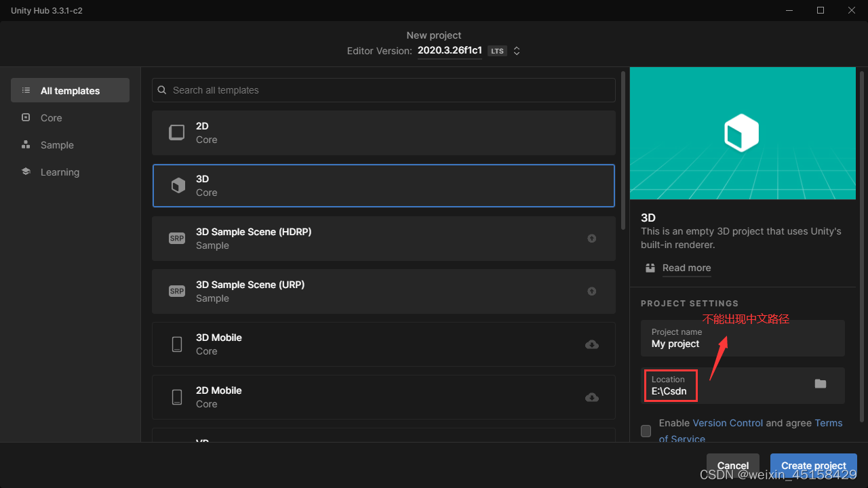The image size is (868, 488).
Task: Click the template list scrollbar
Action: pyautogui.click(x=623, y=150)
